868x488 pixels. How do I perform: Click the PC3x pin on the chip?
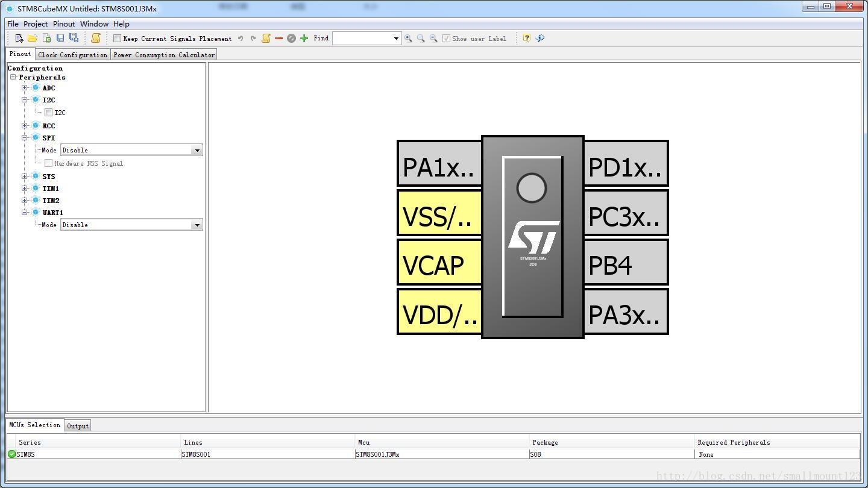pos(626,213)
